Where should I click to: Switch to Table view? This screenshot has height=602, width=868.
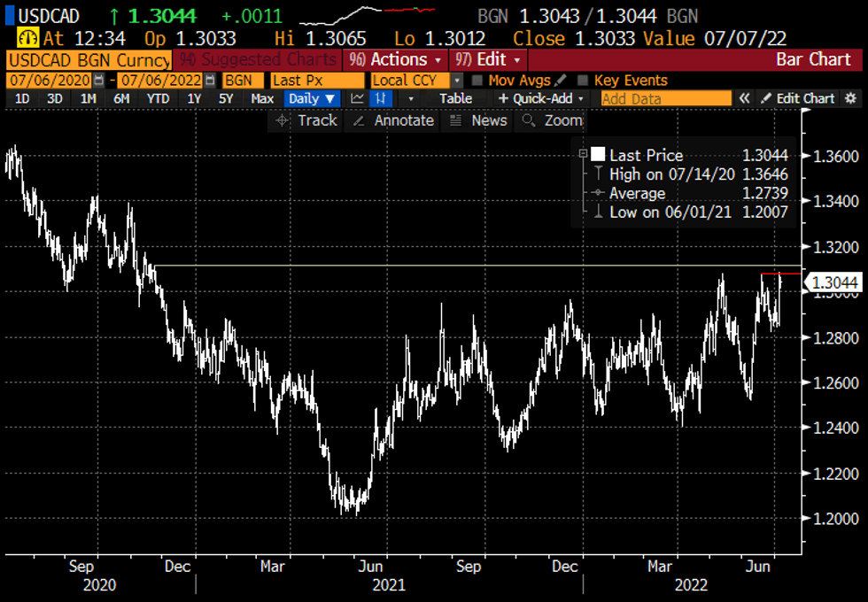click(x=455, y=98)
